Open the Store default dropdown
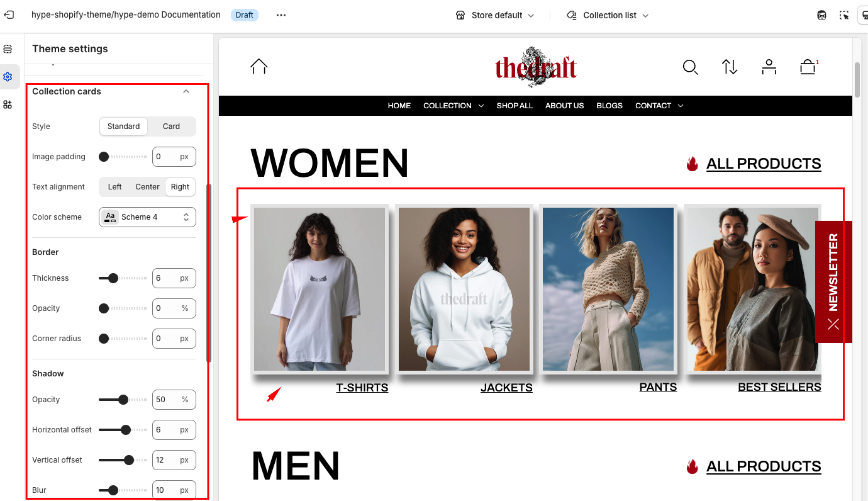 pyautogui.click(x=495, y=15)
